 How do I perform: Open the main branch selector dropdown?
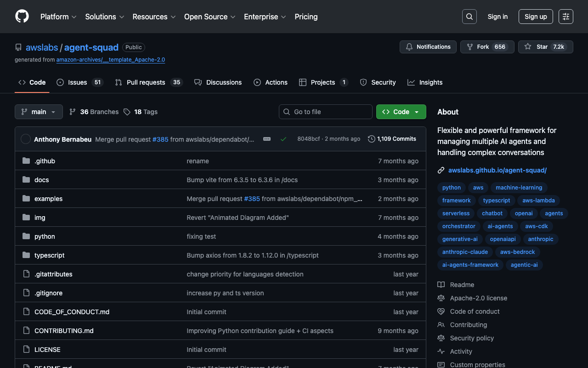click(x=39, y=112)
